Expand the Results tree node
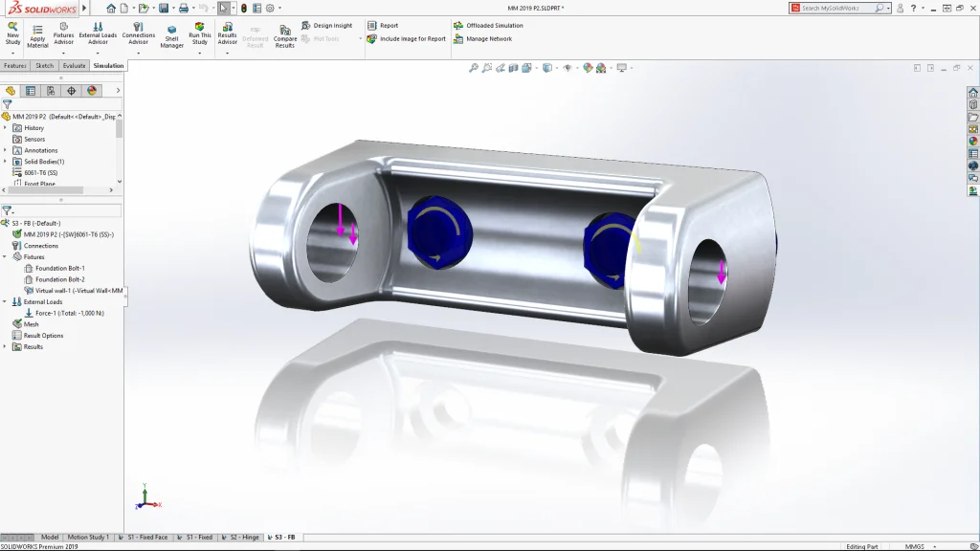 tap(5, 346)
